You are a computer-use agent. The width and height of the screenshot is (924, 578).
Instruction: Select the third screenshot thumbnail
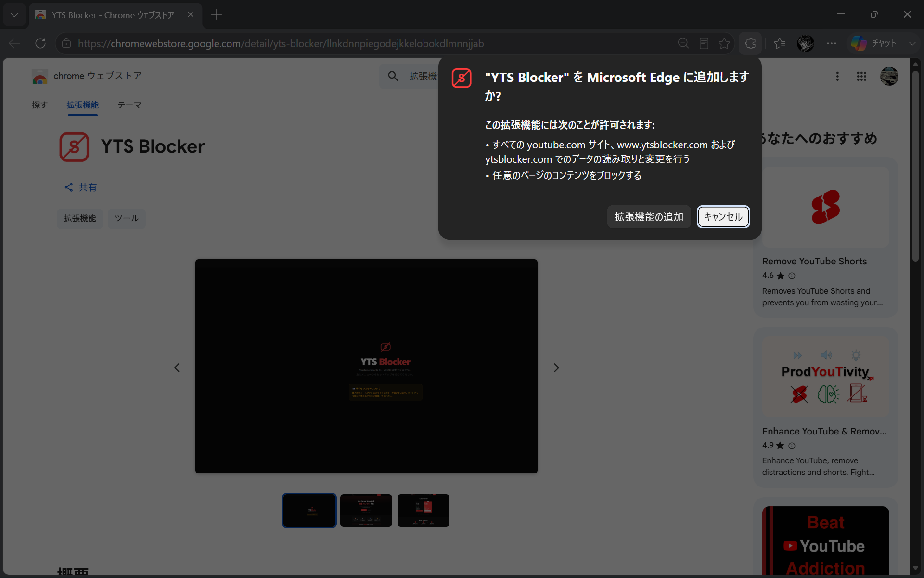(x=423, y=511)
